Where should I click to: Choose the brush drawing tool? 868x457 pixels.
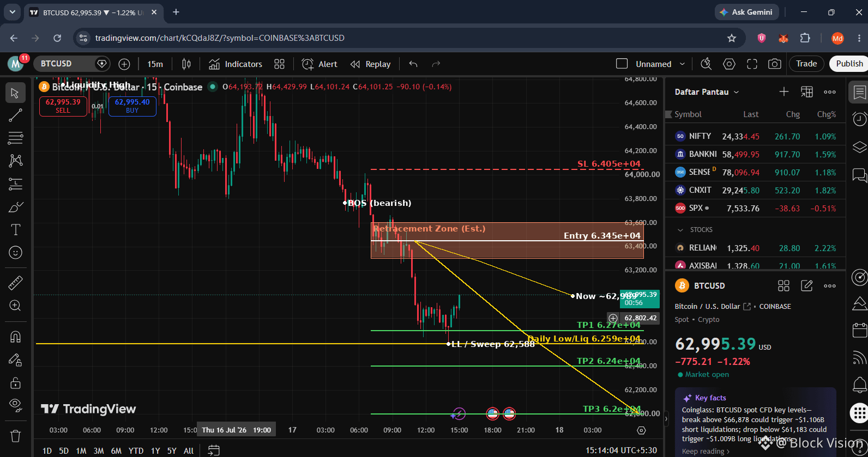click(15, 208)
